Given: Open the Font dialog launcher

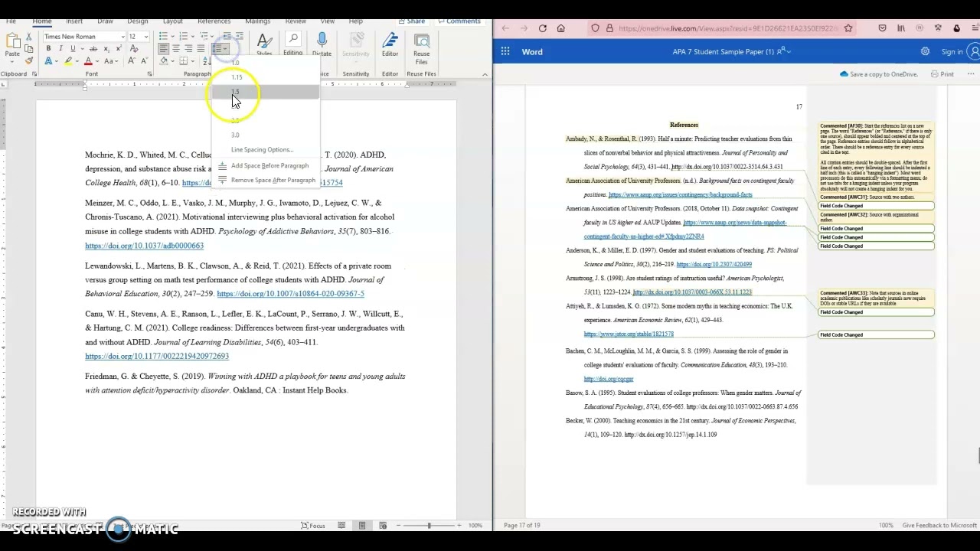Looking at the screenshot, I should pyautogui.click(x=149, y=73).
